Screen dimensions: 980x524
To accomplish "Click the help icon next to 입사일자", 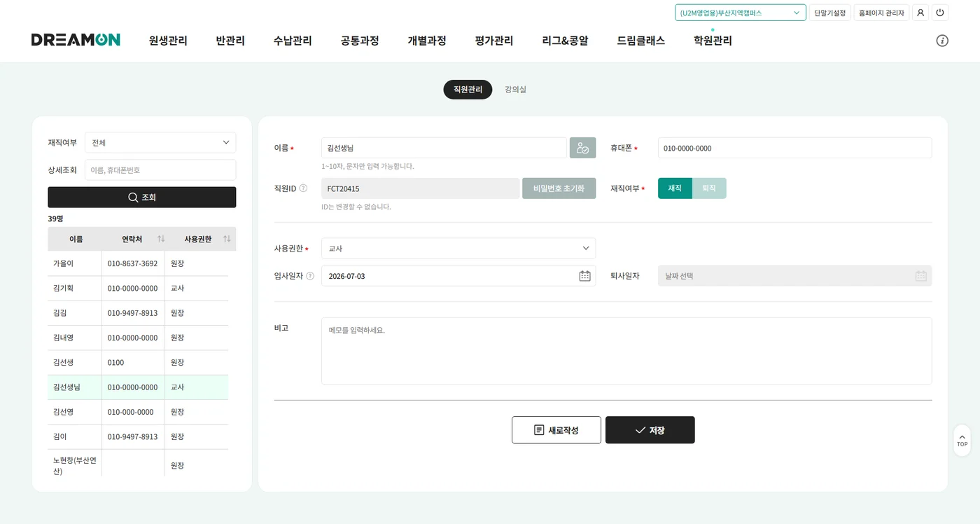I will tap(310, 276).
